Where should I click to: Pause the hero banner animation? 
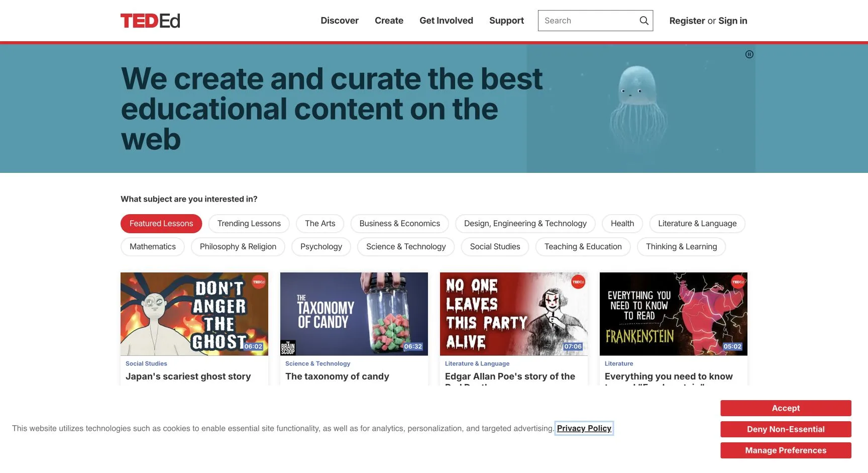click(749, 54)
